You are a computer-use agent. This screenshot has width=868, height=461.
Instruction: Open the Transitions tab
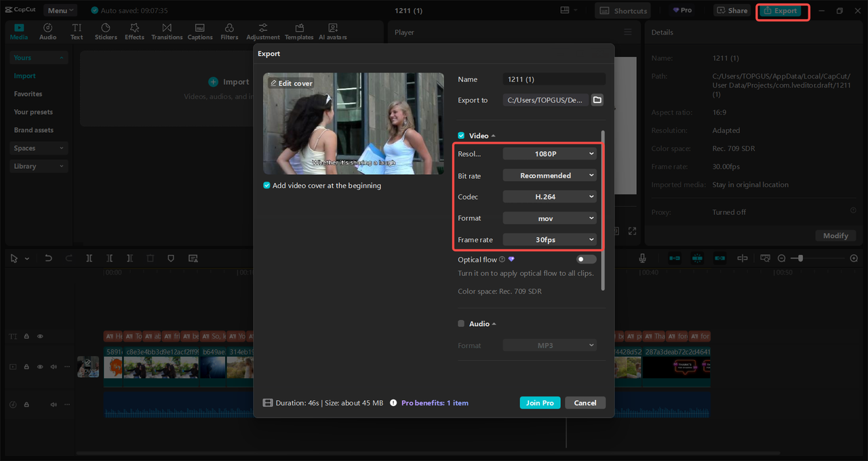tap(167, 31)
